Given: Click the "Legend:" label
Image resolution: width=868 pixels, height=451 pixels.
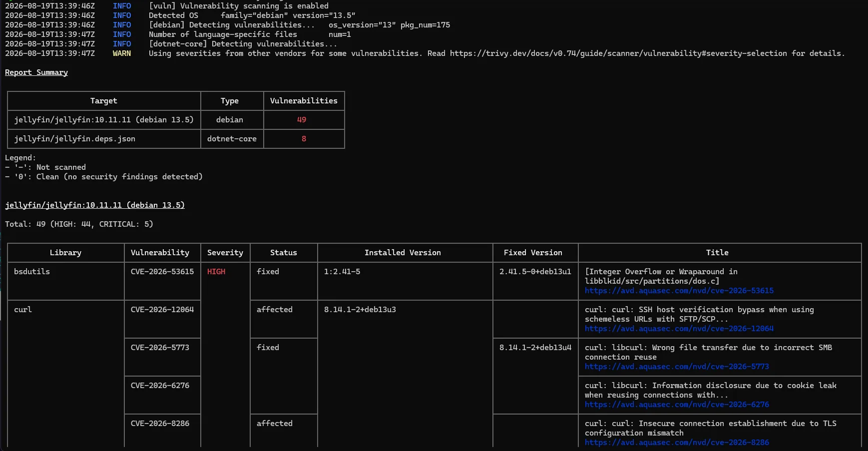Looking at the screenshot, I should 20,158.
